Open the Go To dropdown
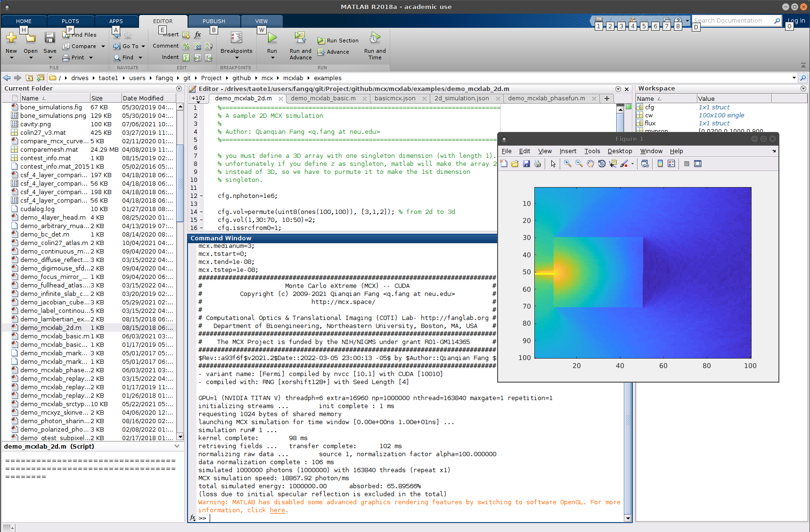The image size is (810, 532). tap(129, 46)
